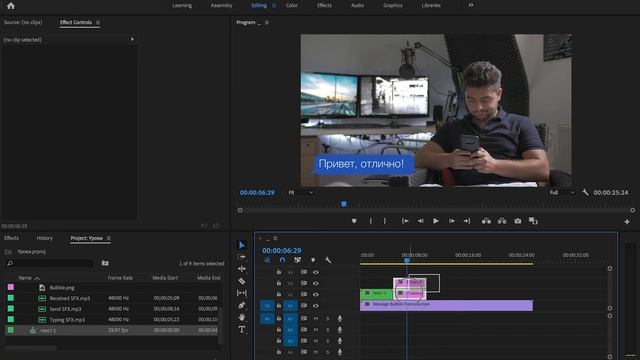Step back one frame
Image resolution: width=640 pixels, height=360 pixels.
click(420, 221)
